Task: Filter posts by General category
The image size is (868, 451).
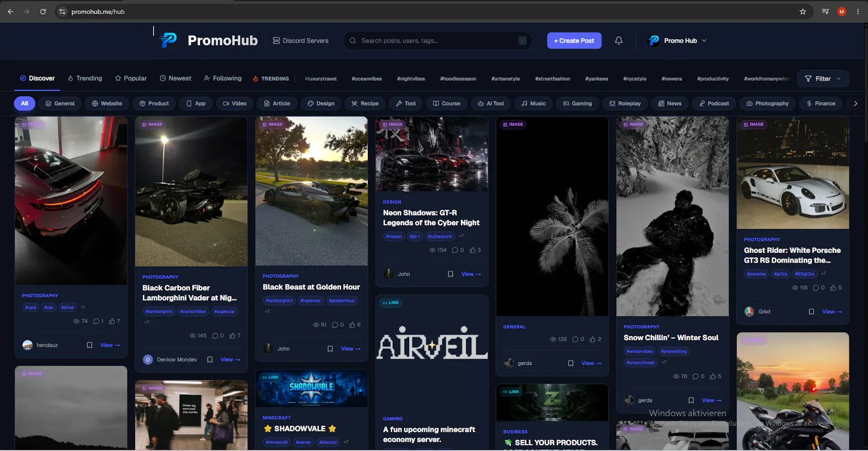Action: point(60,104)
